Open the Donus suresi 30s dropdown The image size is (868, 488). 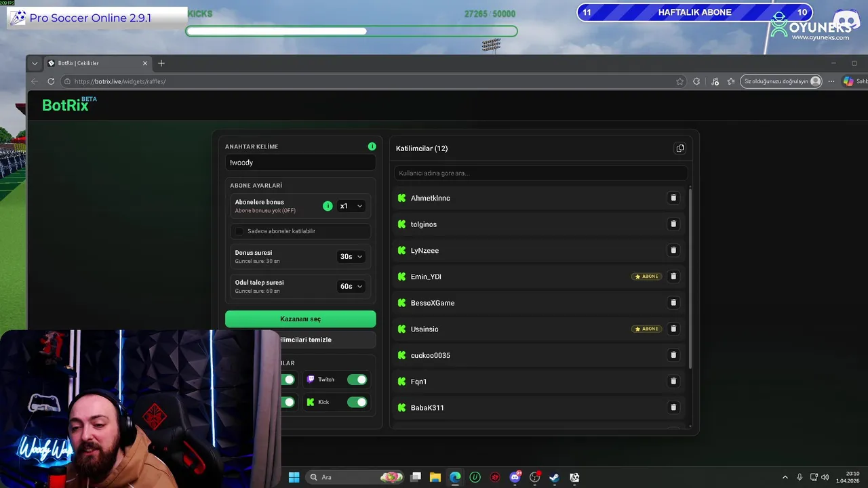tap(351, 256)
